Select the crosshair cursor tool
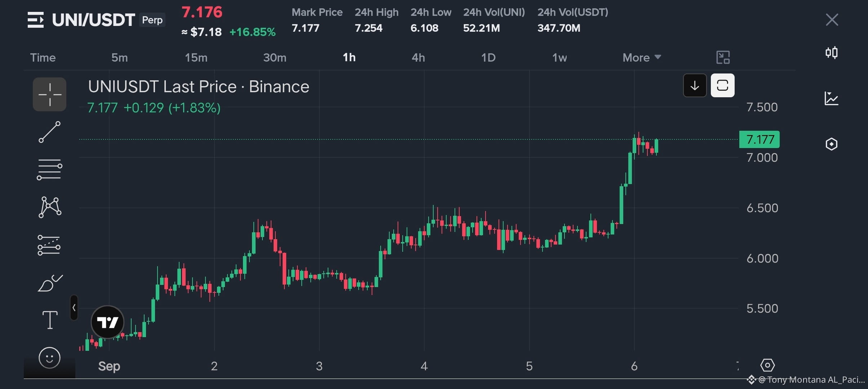 (49, 94)
